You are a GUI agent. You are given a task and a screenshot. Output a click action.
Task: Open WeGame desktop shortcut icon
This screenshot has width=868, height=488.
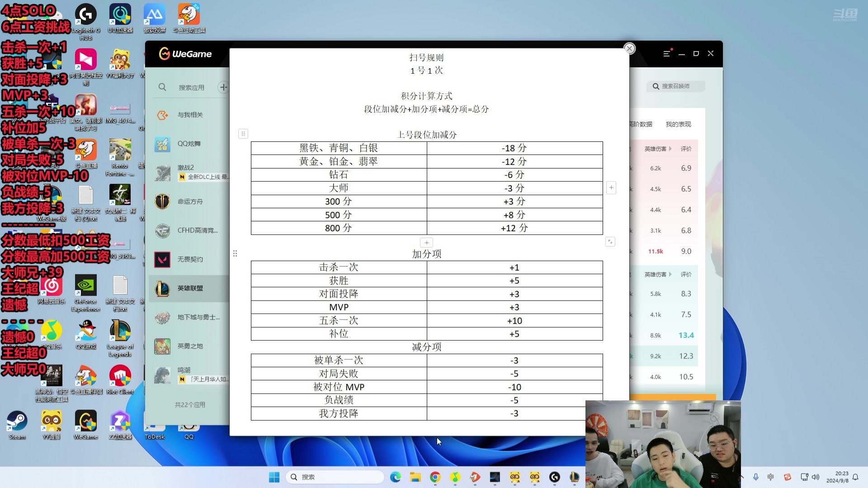86,425
